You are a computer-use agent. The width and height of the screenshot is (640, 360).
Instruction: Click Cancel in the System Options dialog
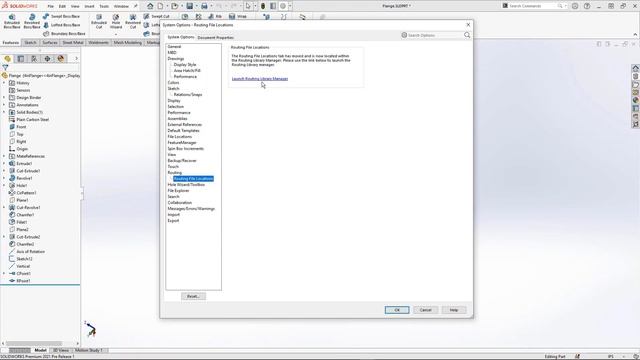[x=425, y=310]
